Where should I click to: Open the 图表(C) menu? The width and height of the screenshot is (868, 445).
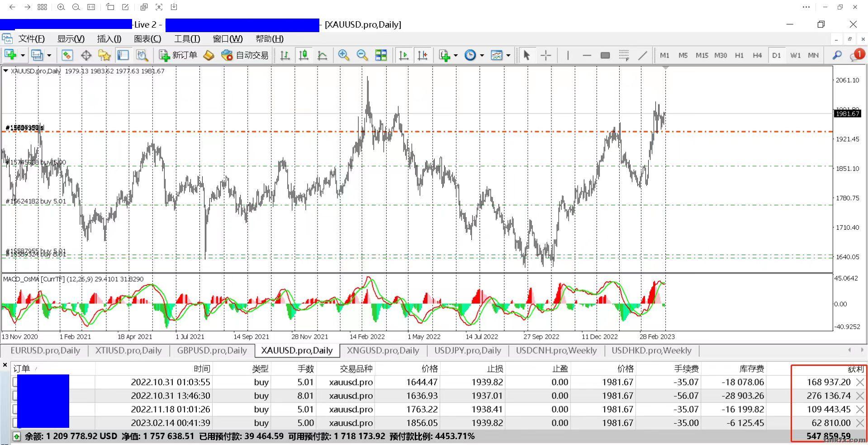[147, 39]
